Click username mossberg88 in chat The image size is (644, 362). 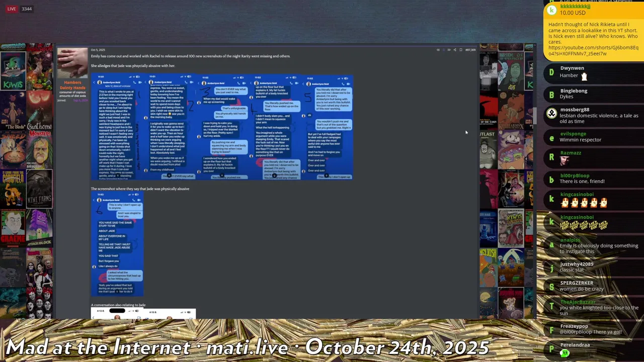(575, 110)
